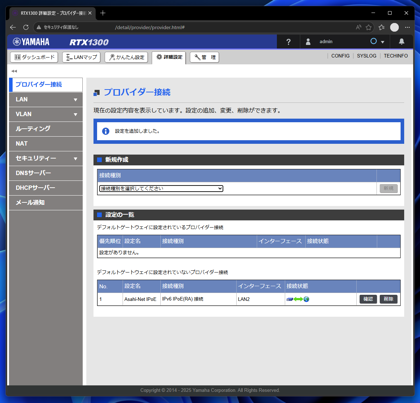Open the connection type dropdown
Image resolution: width=420 pixels, height=403 pixels.
[161, 188]
